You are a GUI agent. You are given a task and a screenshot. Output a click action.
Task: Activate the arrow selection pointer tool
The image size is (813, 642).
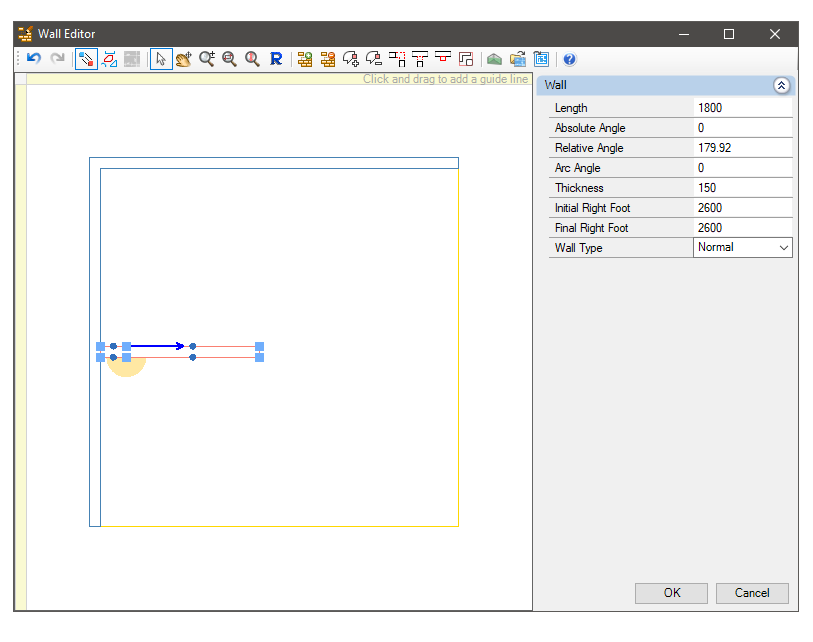(161, 59)
